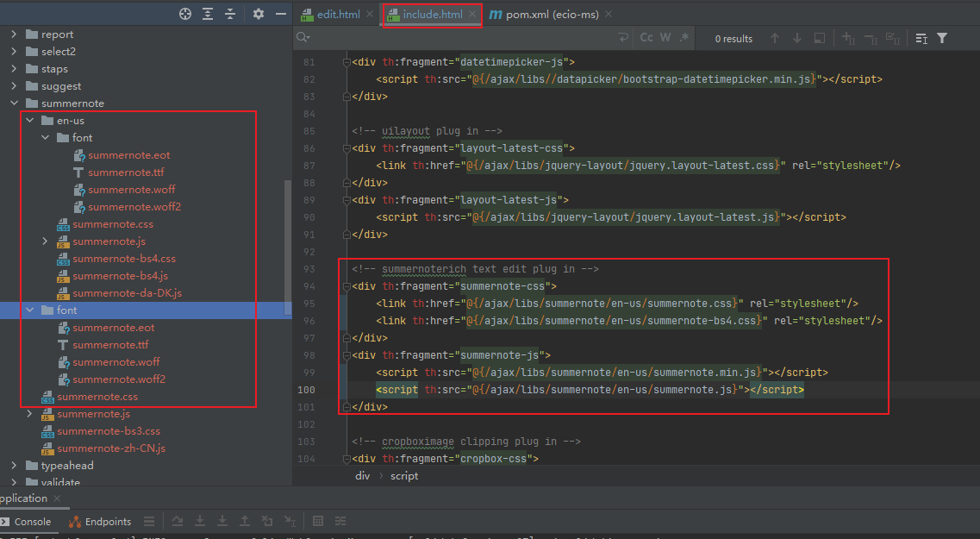Fold the layout-latest-css div at line 86
The height and width of the screenshot is (539, 980).
point(346,148)
